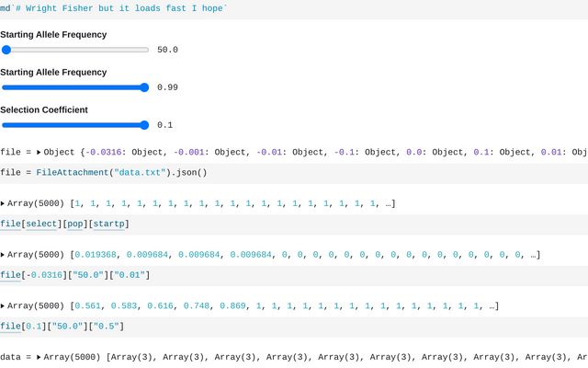
Task: Click the file[-0.0316]["50.0"]["0.01"] code cell
Action: pyautogui.click(x=74, y=275)
